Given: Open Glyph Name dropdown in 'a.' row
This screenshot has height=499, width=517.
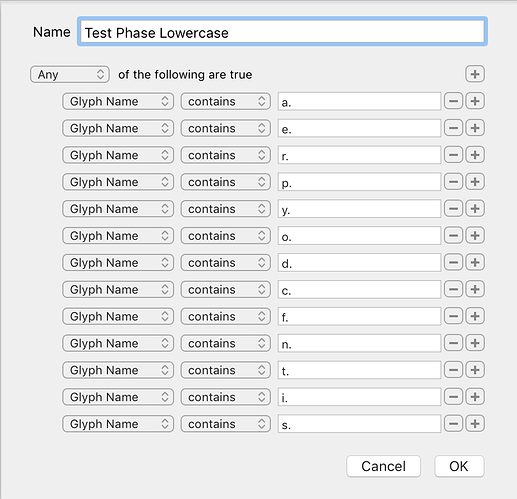Looking at the screenshot, I should click(x=118, y=101).
